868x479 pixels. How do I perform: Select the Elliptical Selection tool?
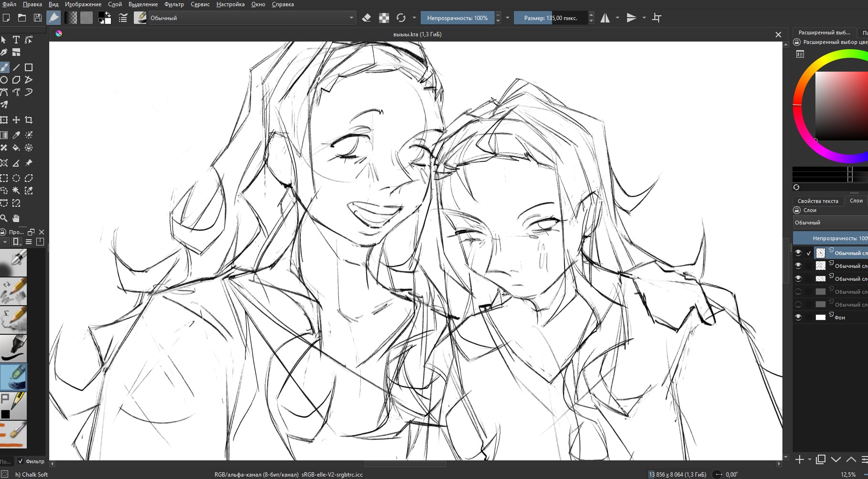coord(16,178)
